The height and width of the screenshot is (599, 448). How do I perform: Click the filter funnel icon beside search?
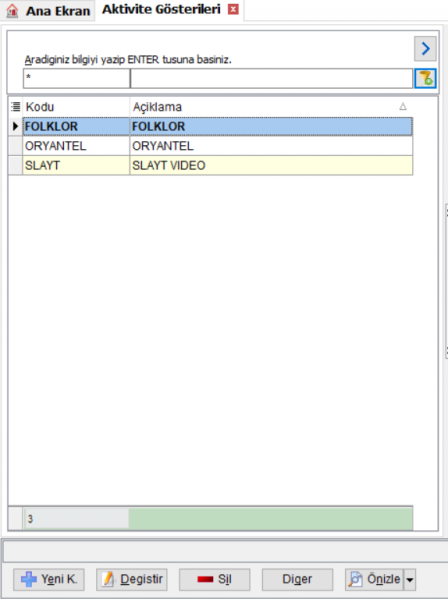(425, 78)
